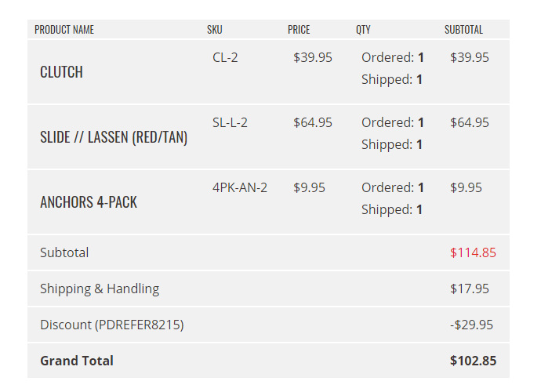
Task: Click the SUBTOTAL column header
Action: coord(463,30)
